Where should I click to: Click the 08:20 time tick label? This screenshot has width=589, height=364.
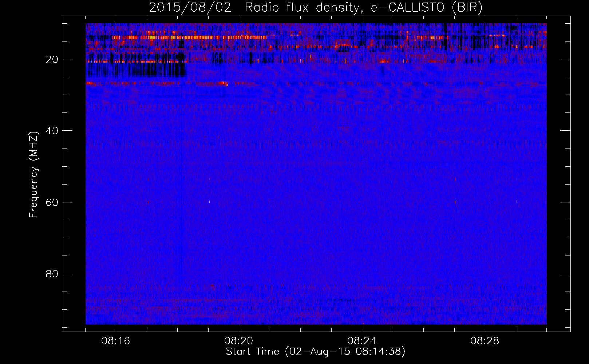[239, 341]
